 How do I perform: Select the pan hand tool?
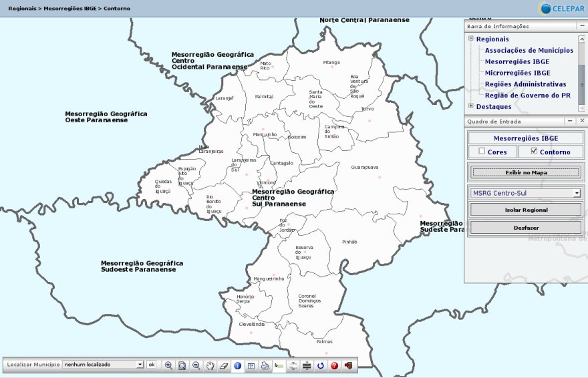click(x=210, y=365)
